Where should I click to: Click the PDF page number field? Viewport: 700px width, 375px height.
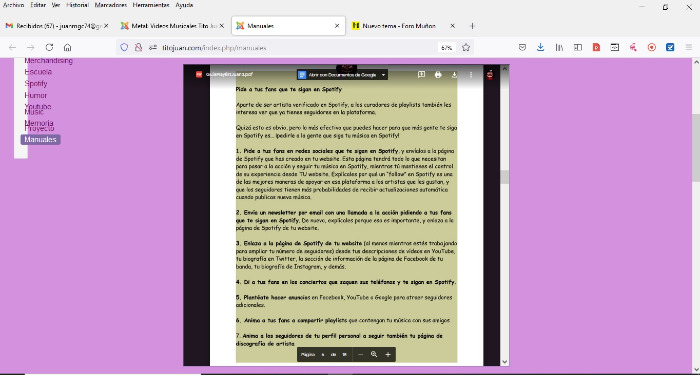pyautogui.click(x=323, y=354)
